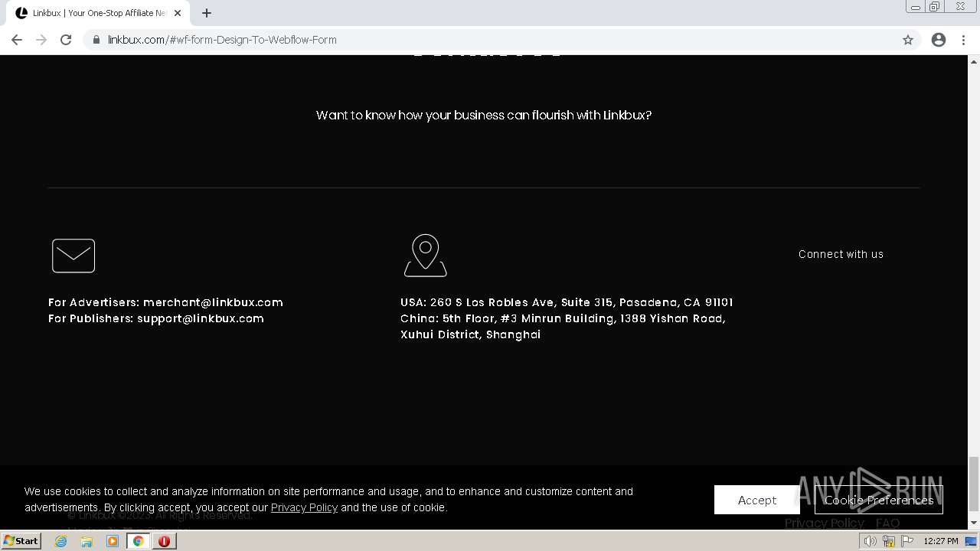Open the Chrome profile avatar menu
This screenshot has height=551, width=980.
pyautogui.click(x=939, y=40)
